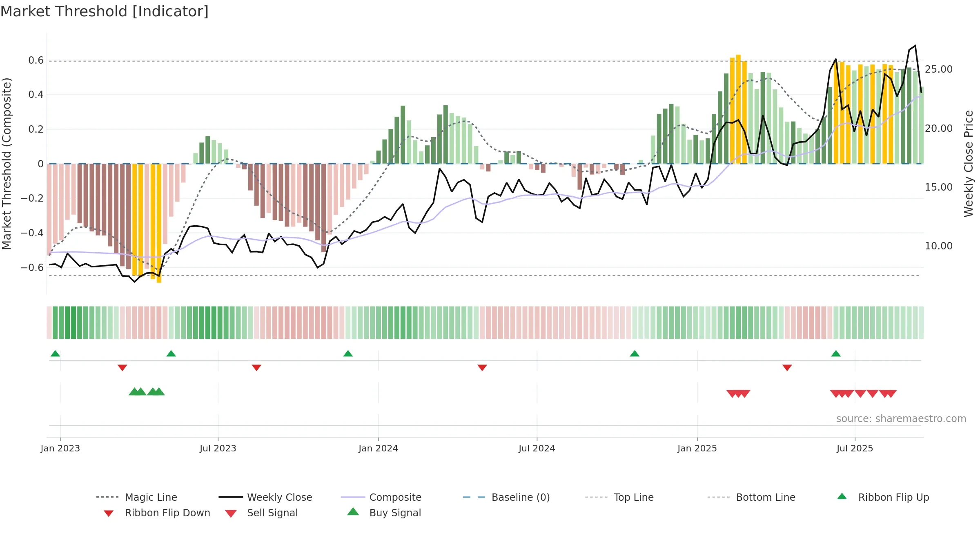Click the 0.6 composite axis label
This screenshot has height=551, width=980.
[x=36, y=60]
